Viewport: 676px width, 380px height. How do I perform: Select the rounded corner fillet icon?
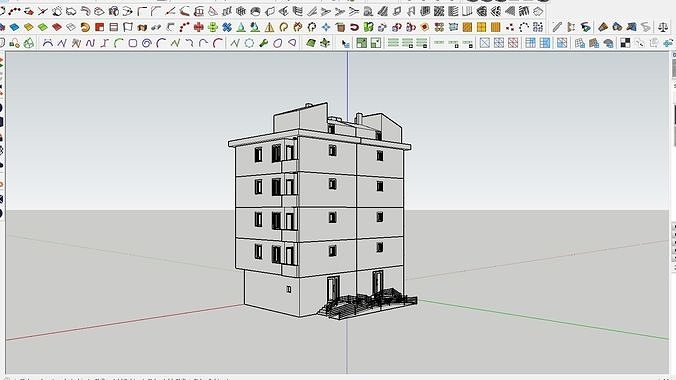(x=142, y=11)
